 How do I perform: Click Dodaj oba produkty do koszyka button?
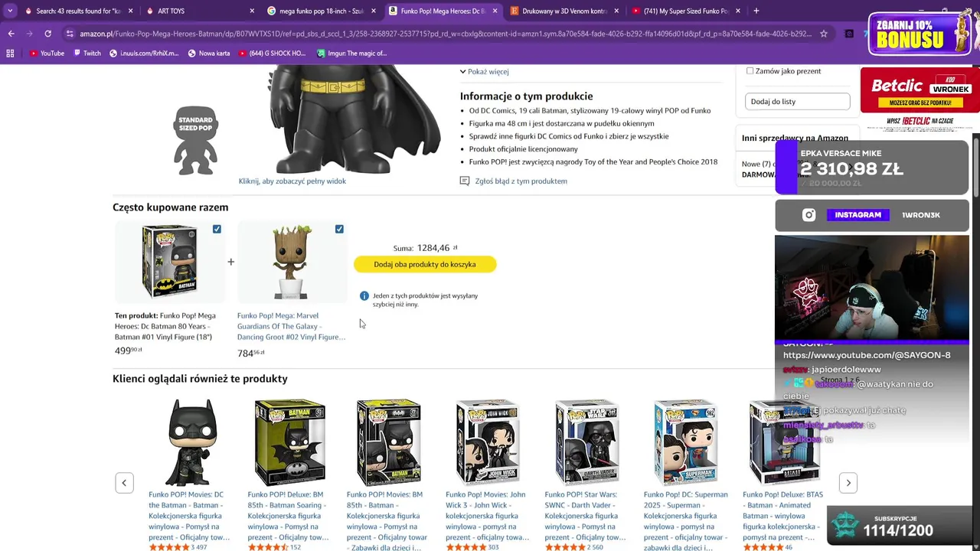[x=425, y=264]
